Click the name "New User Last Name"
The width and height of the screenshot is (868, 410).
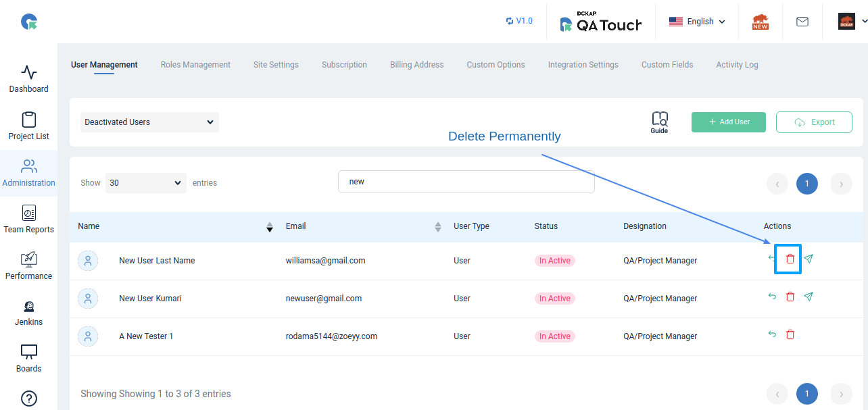(157, 261)
